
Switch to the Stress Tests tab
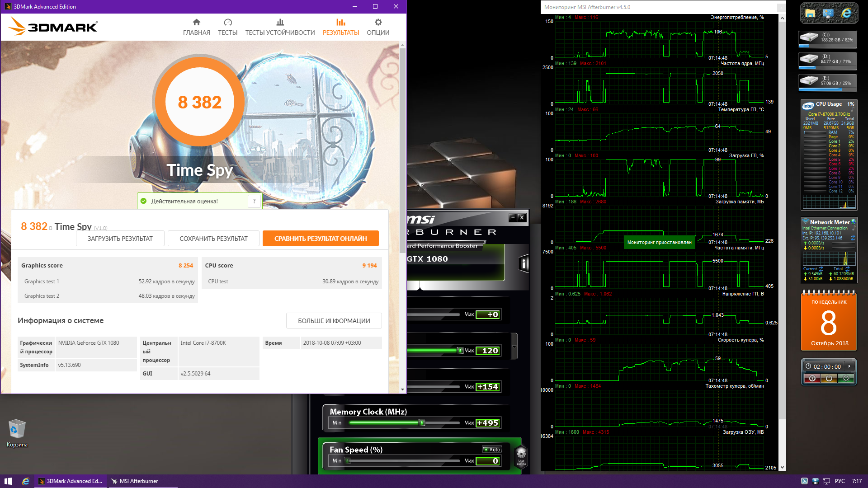[x=280, y=27]
